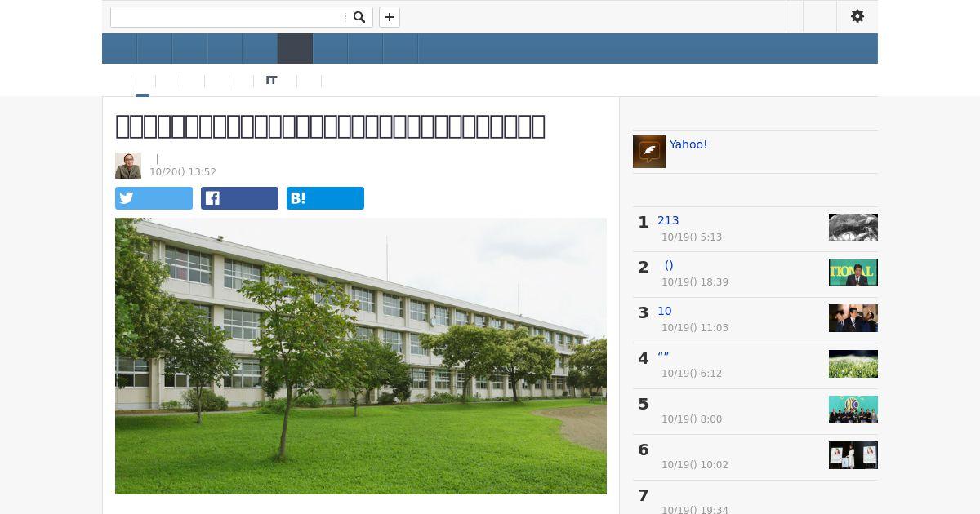This screenshot has width=980, height=514.
Task: Open the IT category tab
Action: click(x=271, y=81)
